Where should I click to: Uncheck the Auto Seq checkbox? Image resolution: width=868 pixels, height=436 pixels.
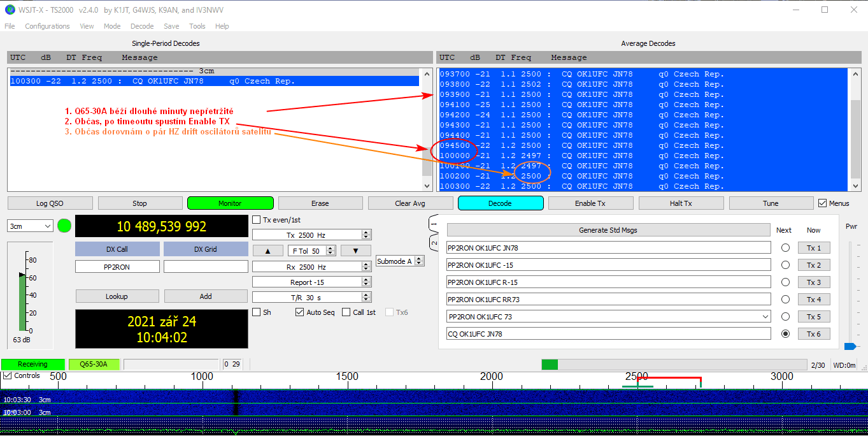coord(300,312)
